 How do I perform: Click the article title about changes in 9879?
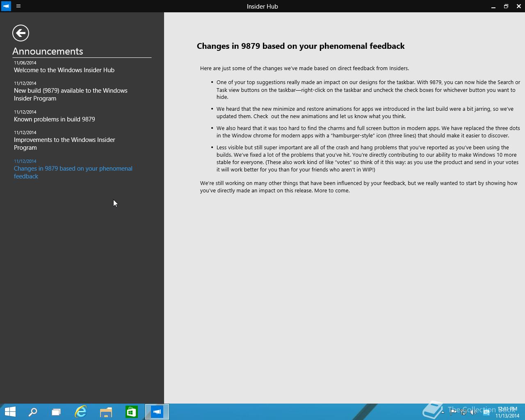[x=301, y=46]
